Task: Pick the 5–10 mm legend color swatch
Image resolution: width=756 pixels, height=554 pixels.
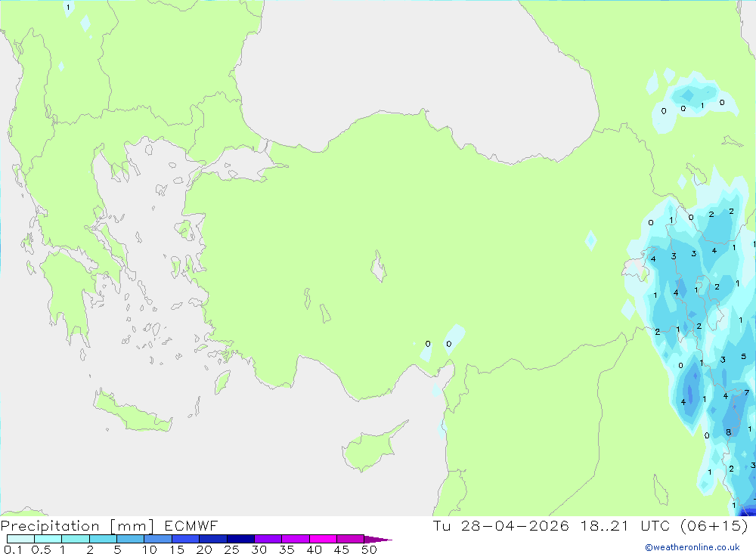Action: click(x=131, y=539)
